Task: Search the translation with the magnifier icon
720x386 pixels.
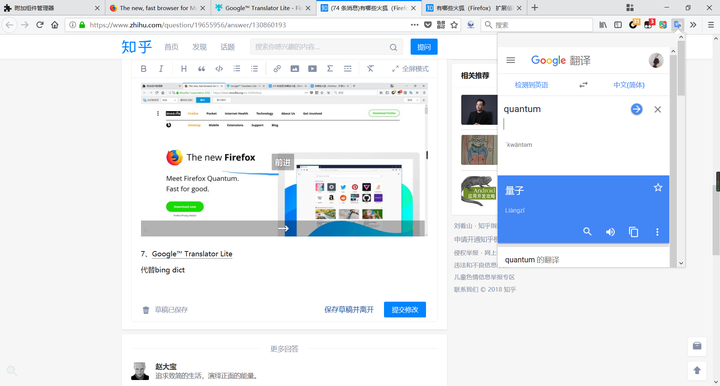Action: (x=587, y=232)
